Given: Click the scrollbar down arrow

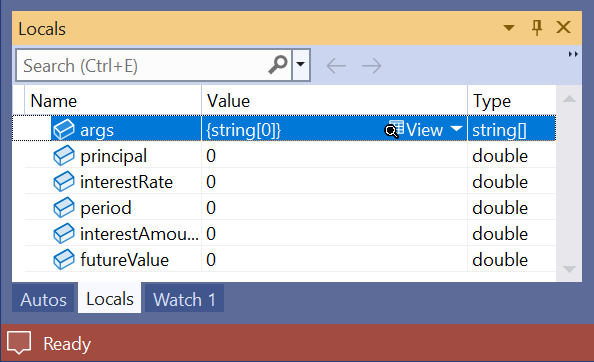Looking at the screenshot, I should [569, 269].
